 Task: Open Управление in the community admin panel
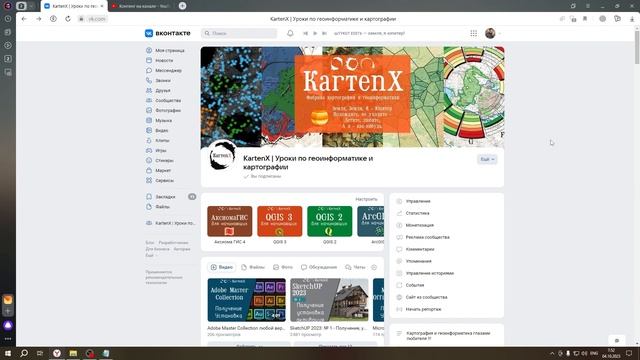(x=413, y=201)
